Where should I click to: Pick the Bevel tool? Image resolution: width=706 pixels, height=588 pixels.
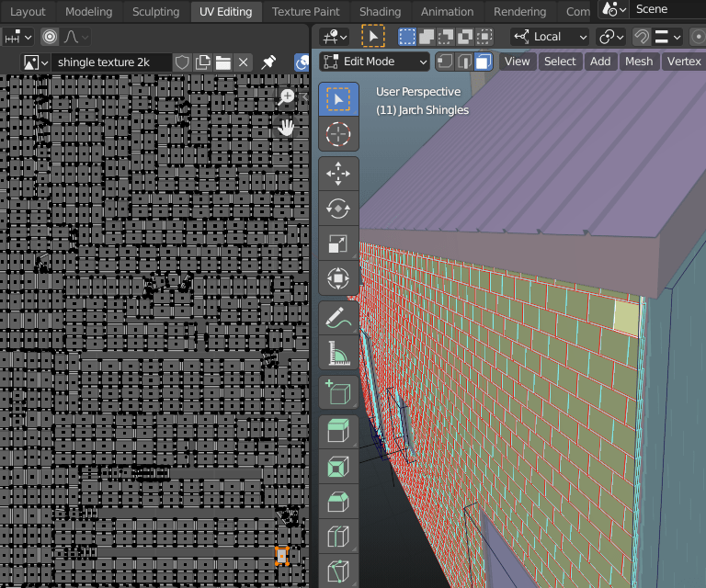coord(338,501)
